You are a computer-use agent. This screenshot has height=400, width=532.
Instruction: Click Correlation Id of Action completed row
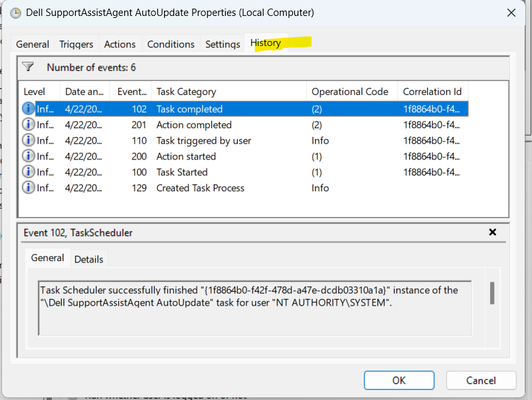coord(431,125)
